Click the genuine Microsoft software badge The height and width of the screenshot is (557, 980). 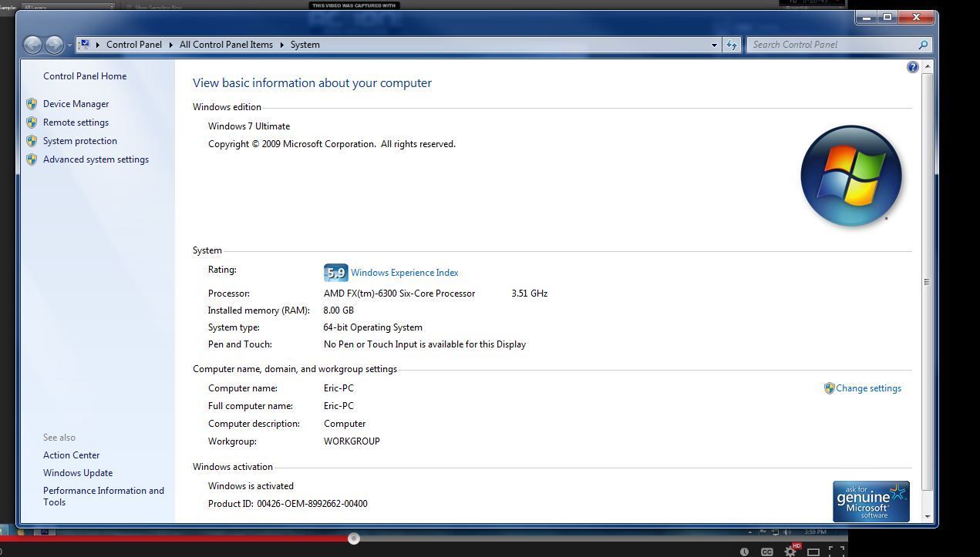click(871, 502)
